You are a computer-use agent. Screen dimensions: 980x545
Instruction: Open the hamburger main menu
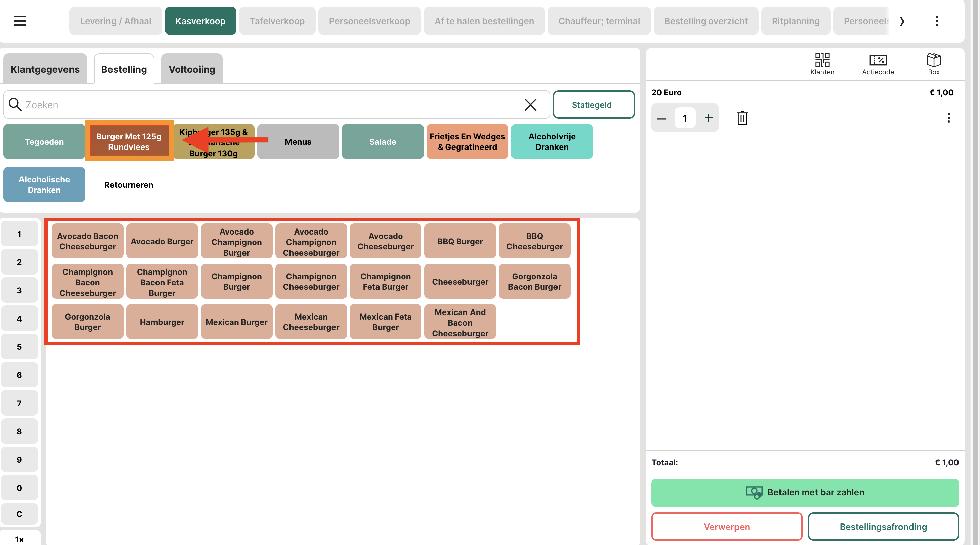tap(20, 21)
